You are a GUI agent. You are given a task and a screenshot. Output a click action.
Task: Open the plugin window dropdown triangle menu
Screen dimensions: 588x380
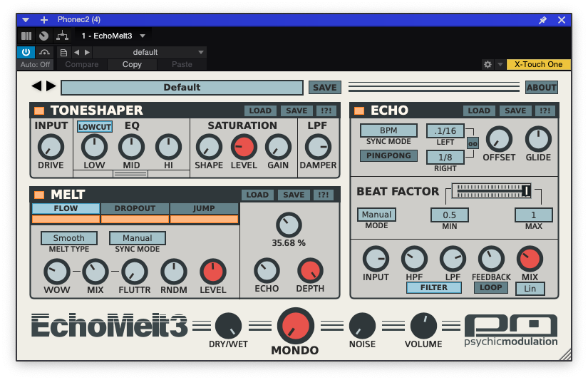(x=26, y=20)
